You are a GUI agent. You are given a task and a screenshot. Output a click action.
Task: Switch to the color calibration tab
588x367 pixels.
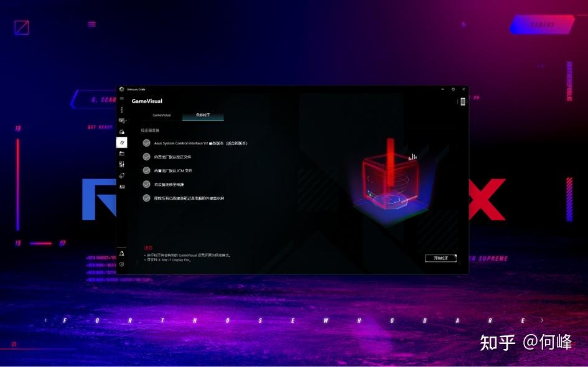point(203,115)
